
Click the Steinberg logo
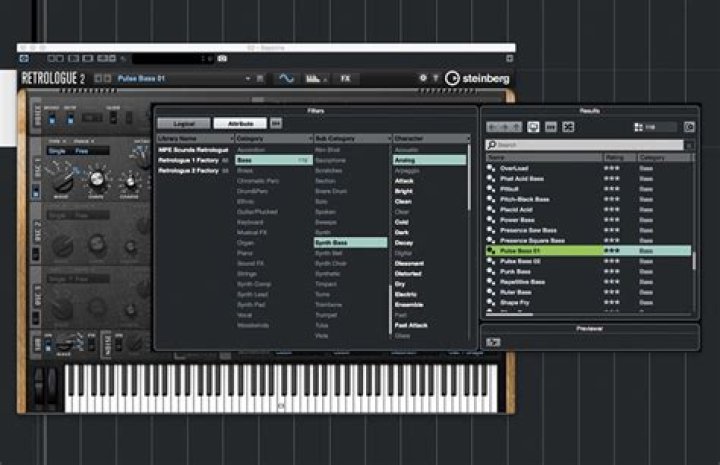tap(478, 78)
